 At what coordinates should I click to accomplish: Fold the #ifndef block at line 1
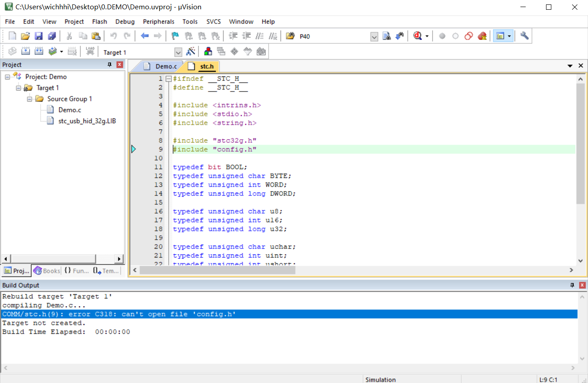coord(168,79)
